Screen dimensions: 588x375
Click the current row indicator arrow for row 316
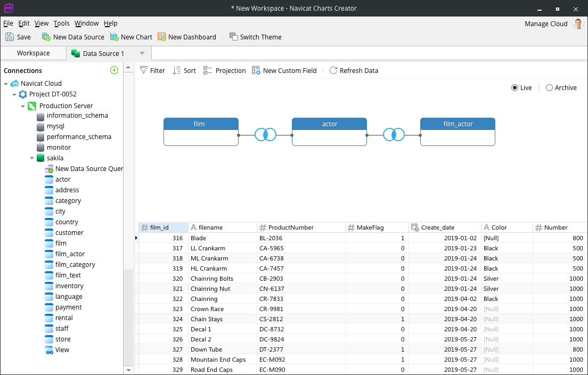[136, 238]
